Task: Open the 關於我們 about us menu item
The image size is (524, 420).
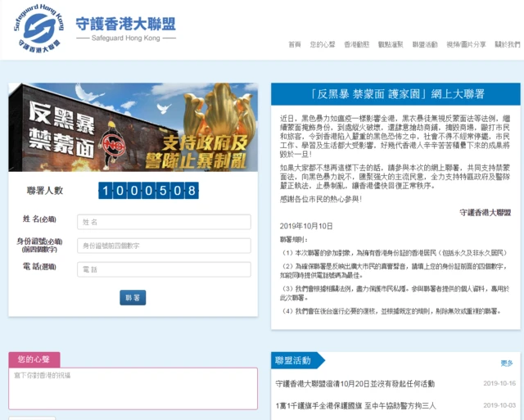Action: (x=508, y=44)
